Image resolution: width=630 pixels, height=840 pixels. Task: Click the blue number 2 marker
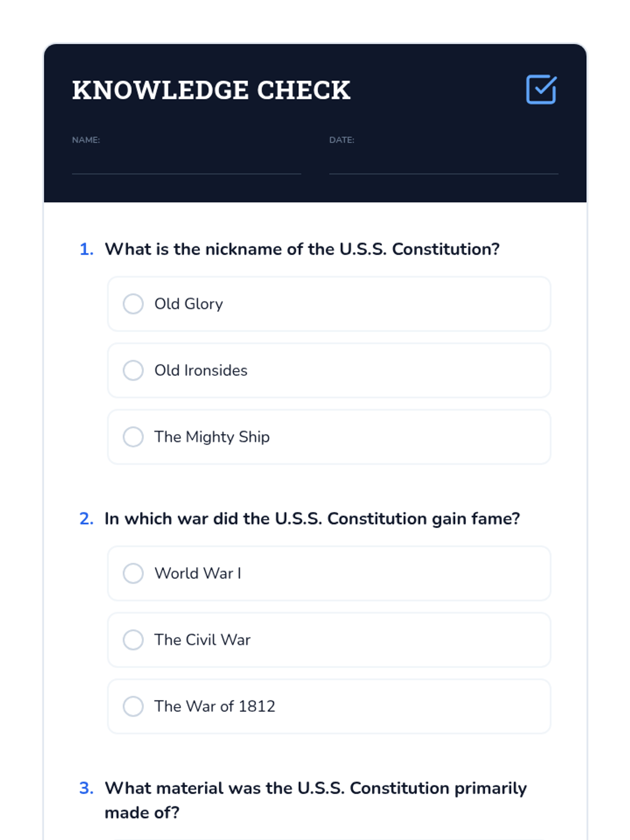pos(86,519)
